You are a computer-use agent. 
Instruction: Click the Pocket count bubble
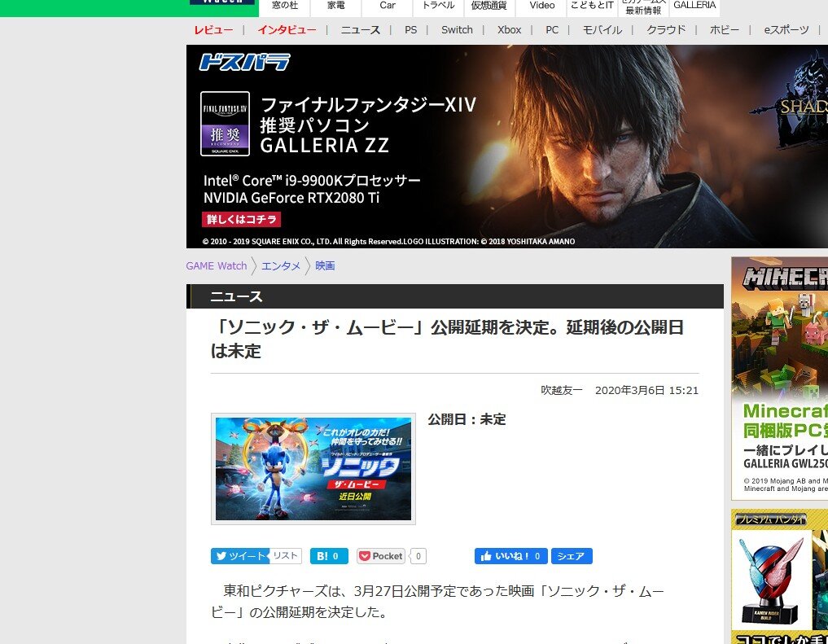[x=418, y=556]
